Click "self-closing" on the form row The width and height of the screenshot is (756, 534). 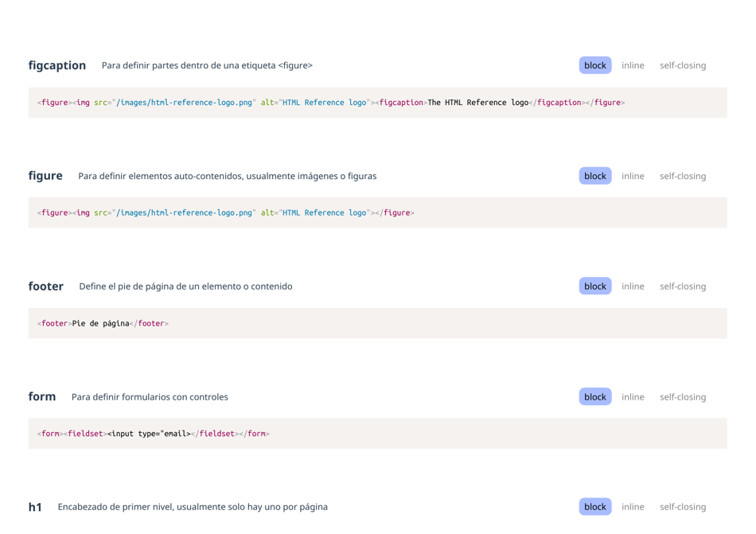pos(683,396)
